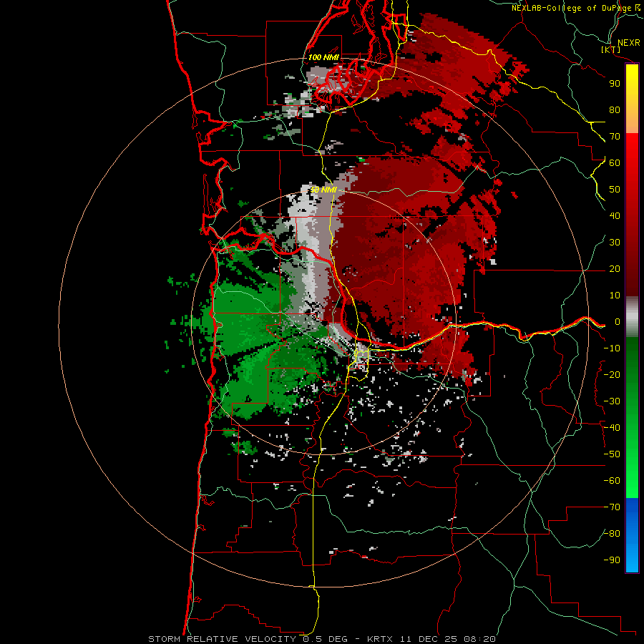Click the 11 DEC 25 08:20 timestamp
The height and width of the screenshot is (644, 644).
(447, 639)
